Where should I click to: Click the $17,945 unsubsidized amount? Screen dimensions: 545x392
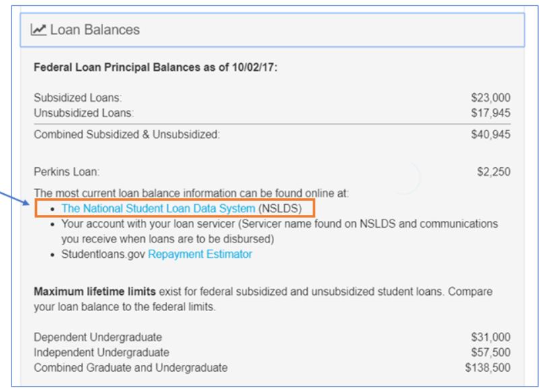pyautogui.click(x=491, y=113)
